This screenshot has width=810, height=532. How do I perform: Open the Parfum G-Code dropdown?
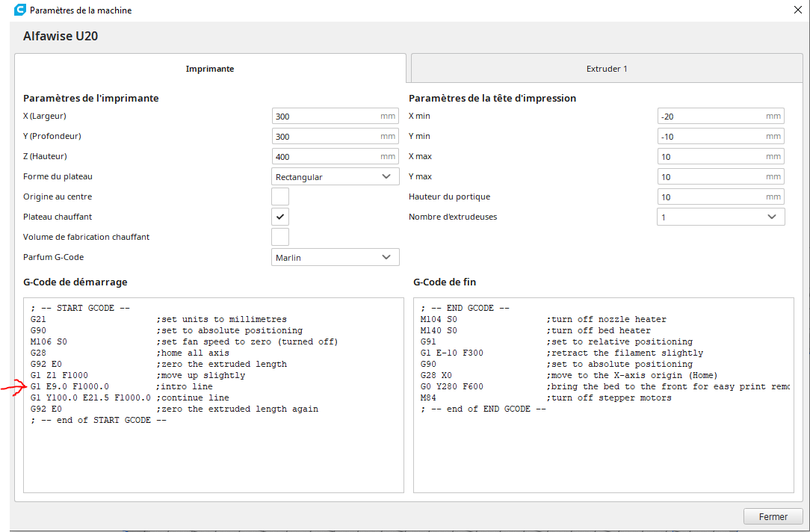click(x=336, y=257)
